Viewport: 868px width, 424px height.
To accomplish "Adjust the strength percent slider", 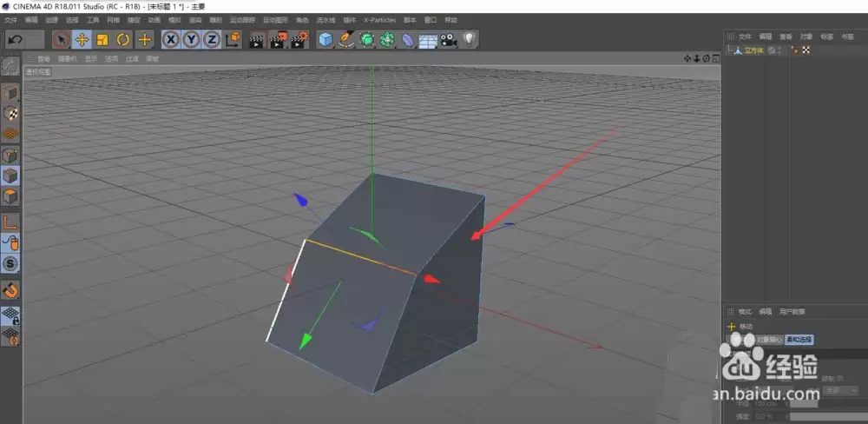I will [829, 416].
